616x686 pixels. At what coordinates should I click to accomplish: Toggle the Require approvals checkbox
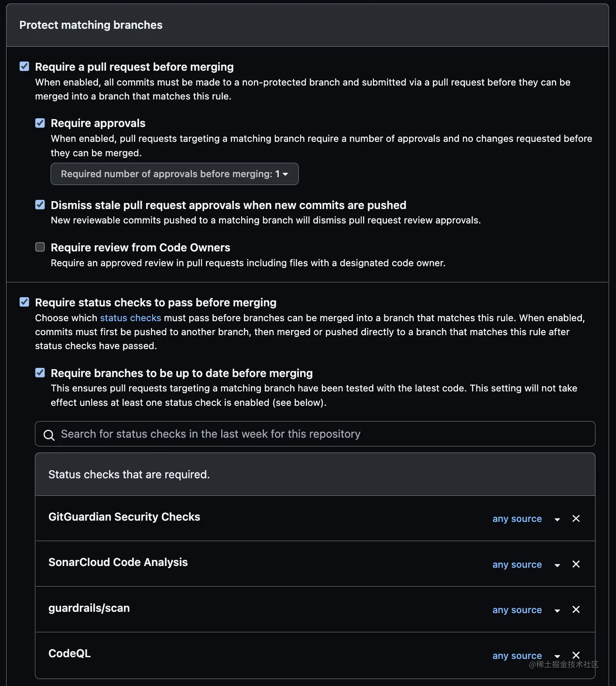[40, 123]
